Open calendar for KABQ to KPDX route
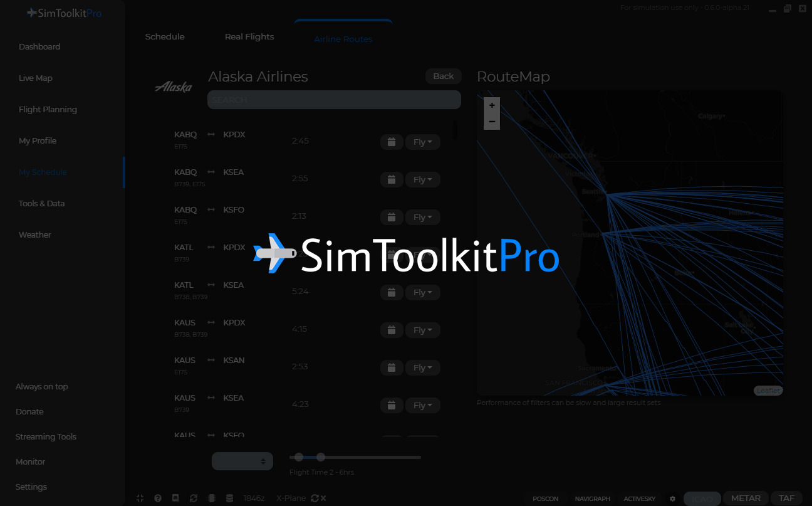Screen dimensions: 812x506 [x=392, y=142]
